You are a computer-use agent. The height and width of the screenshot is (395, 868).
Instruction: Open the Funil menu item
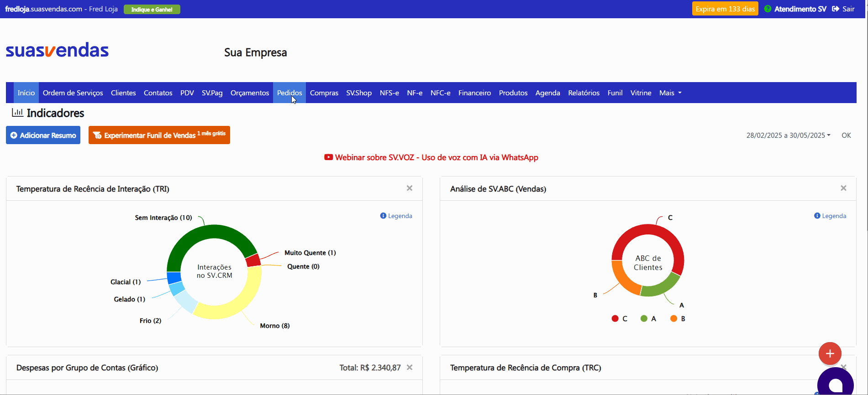click(x=615, y=93)
